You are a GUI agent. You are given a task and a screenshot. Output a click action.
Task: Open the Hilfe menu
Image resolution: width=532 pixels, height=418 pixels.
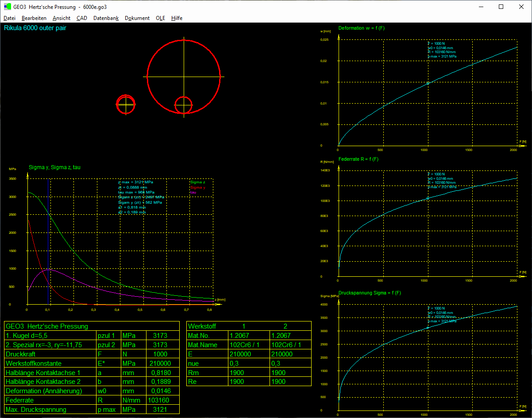(177, 18)
